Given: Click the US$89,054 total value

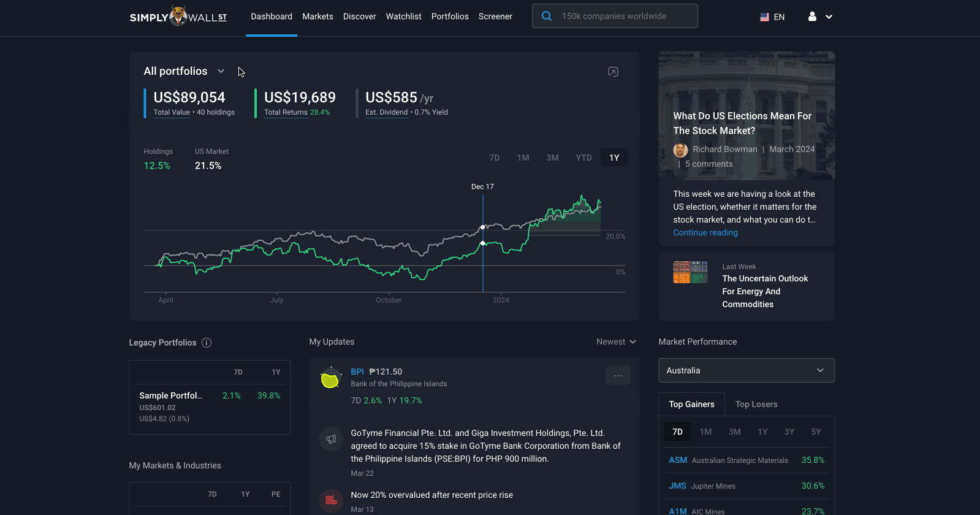Looking at the screenshot, I should click(189, 97).
